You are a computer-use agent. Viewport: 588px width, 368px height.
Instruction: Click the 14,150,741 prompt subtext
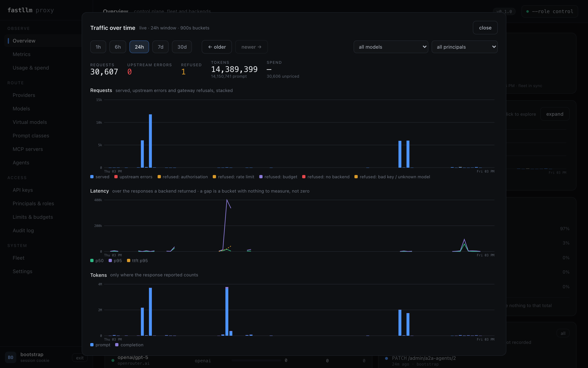click(x=229, y=76)
